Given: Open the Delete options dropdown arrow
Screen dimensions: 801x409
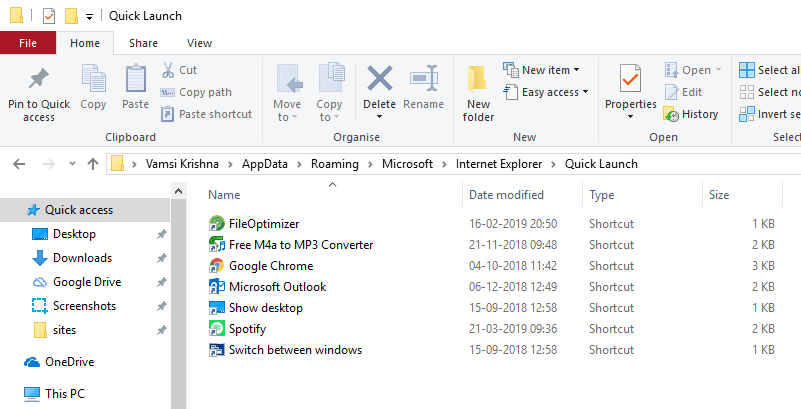Looking at the screenshot, I should coord(379,116).
